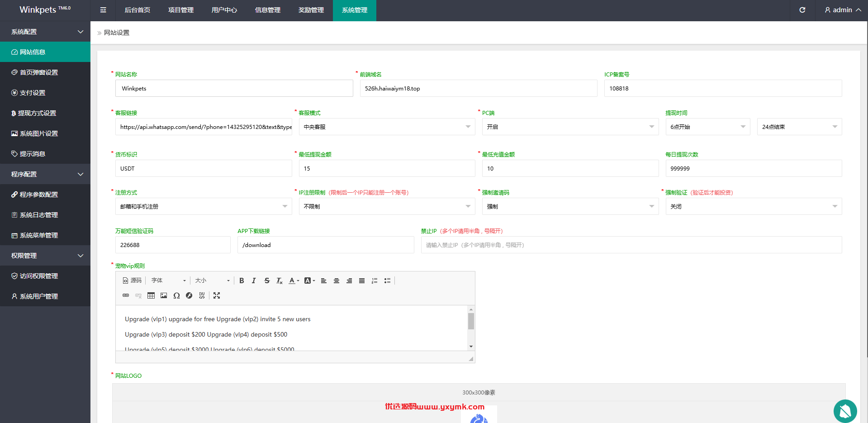Apply strikethrough formatting in editor
The height and width of the screenshot is (423, 868).
(x=267, y=280)
